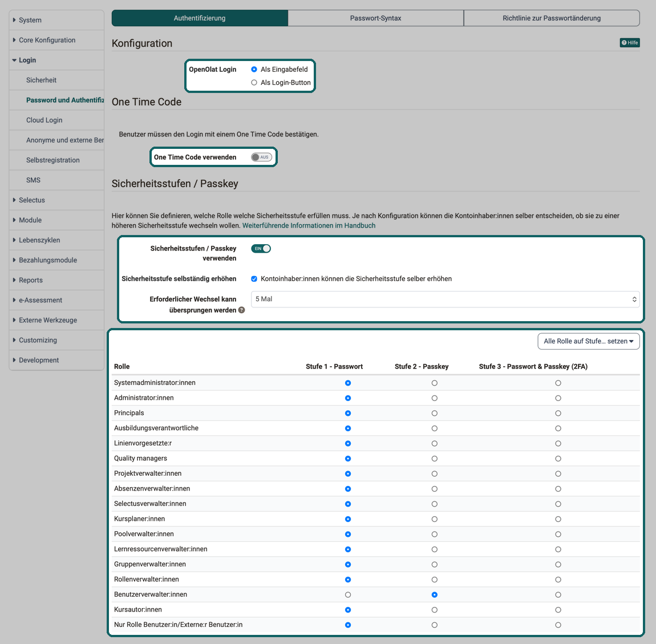Expand the System menu section
656x644 pixels.
tap(56, 20)
